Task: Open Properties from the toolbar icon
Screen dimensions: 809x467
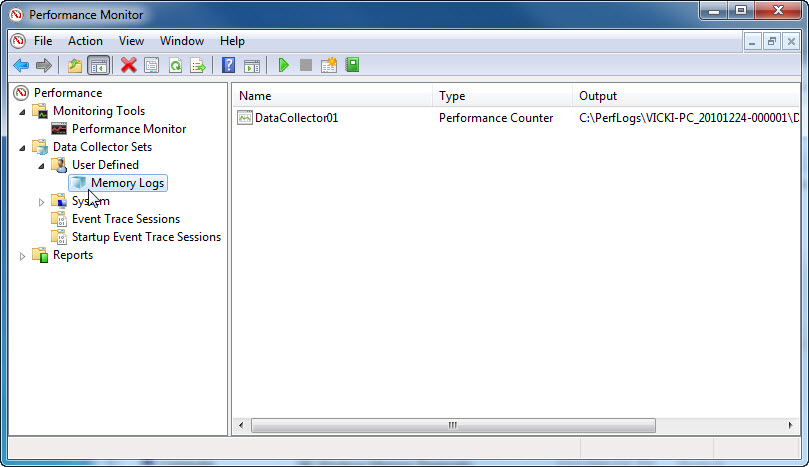Action: click(152, 66)
